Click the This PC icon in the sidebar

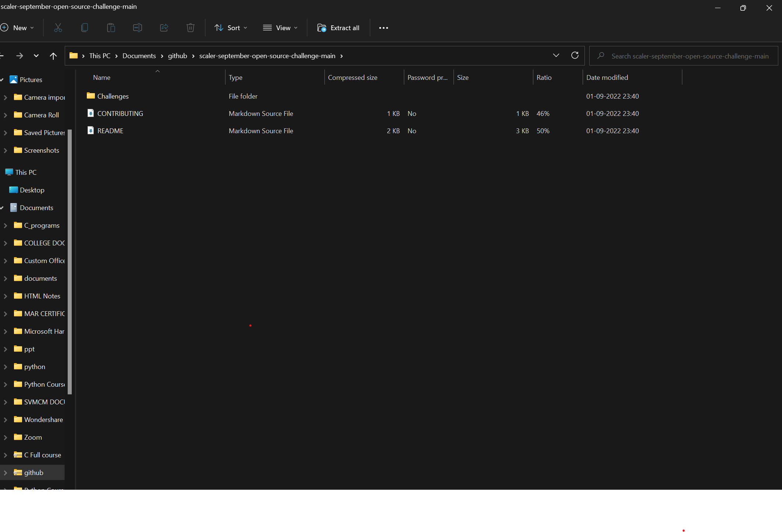9,172
